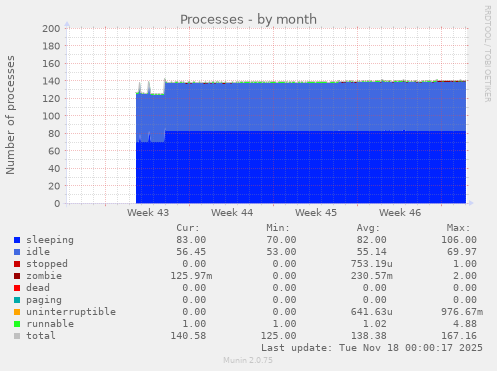Click the 'total' legend label
The image size is (497, 371).
[x=41, y=336]
